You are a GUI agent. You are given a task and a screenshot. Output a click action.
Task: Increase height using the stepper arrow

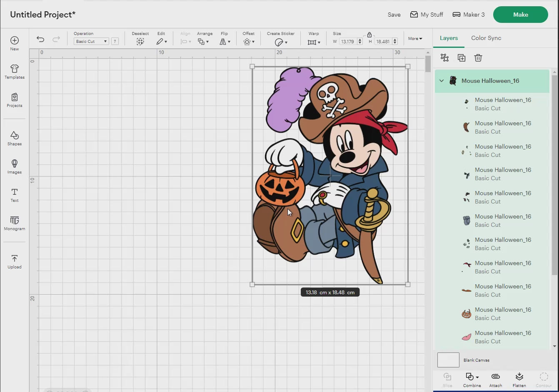tap(395, 40)
